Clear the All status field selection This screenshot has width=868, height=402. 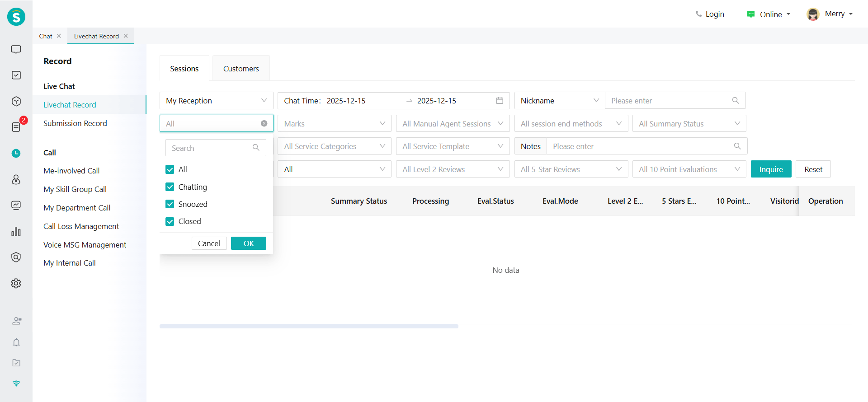point(264,123)
